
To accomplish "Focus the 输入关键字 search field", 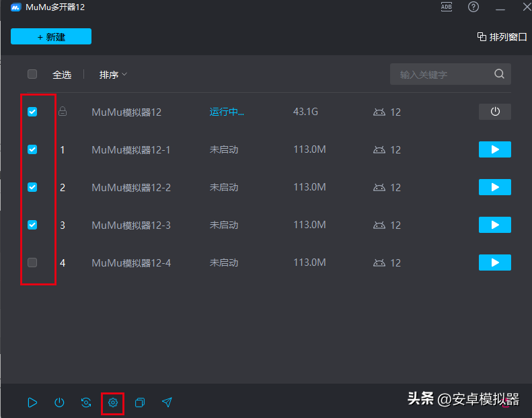I will 450,74.
